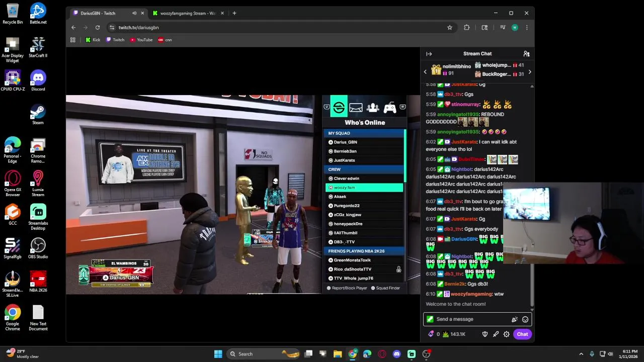Click the taskbar clock 6:11 PM
Image resolution: width=644 pixels, height=362 pixels.
click(x=630, y=354)
